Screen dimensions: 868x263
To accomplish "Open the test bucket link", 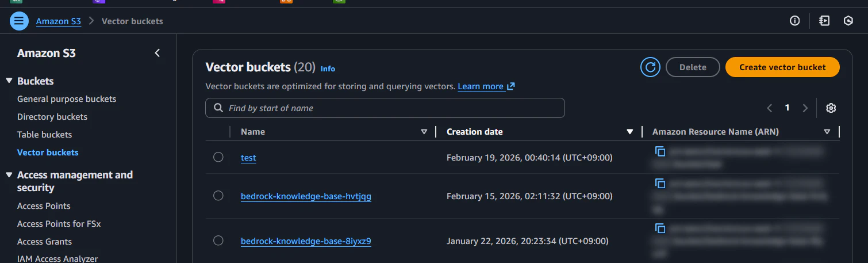I will (248, 157).
